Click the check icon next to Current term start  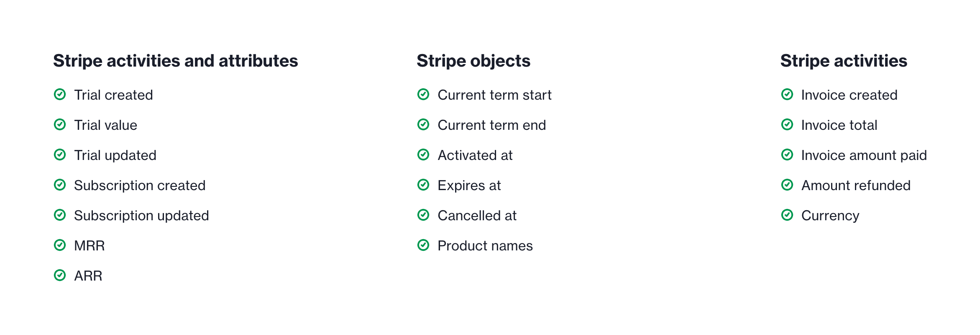coord(423,95)
